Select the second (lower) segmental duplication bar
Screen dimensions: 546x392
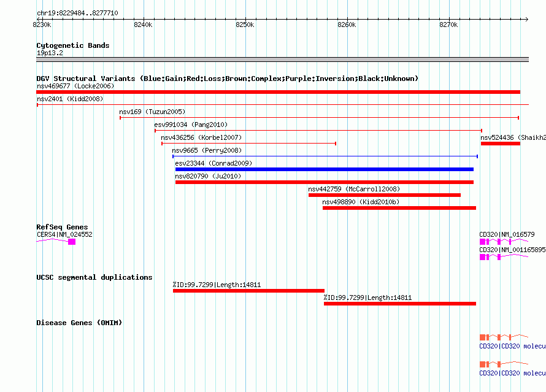(x=400, y=304)
